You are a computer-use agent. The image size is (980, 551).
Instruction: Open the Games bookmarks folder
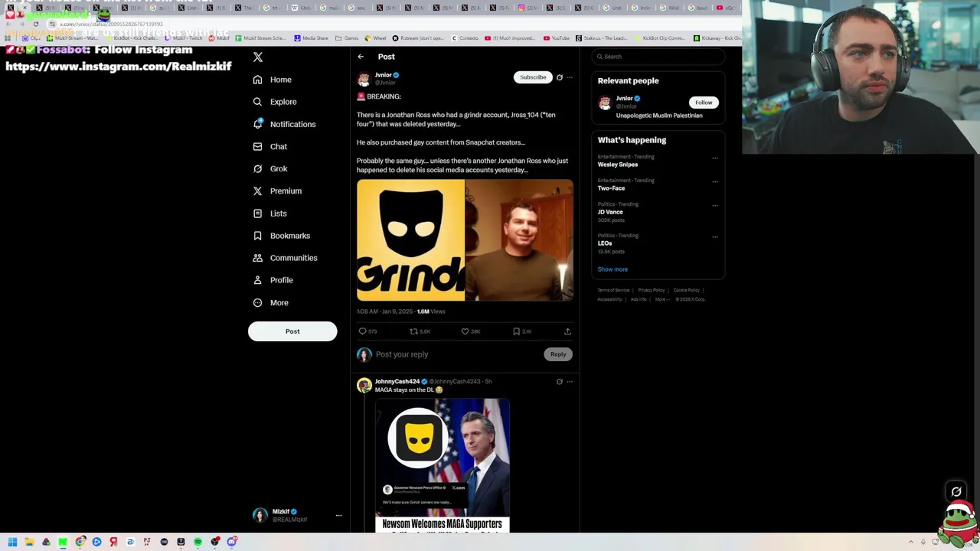click(347, 38)
